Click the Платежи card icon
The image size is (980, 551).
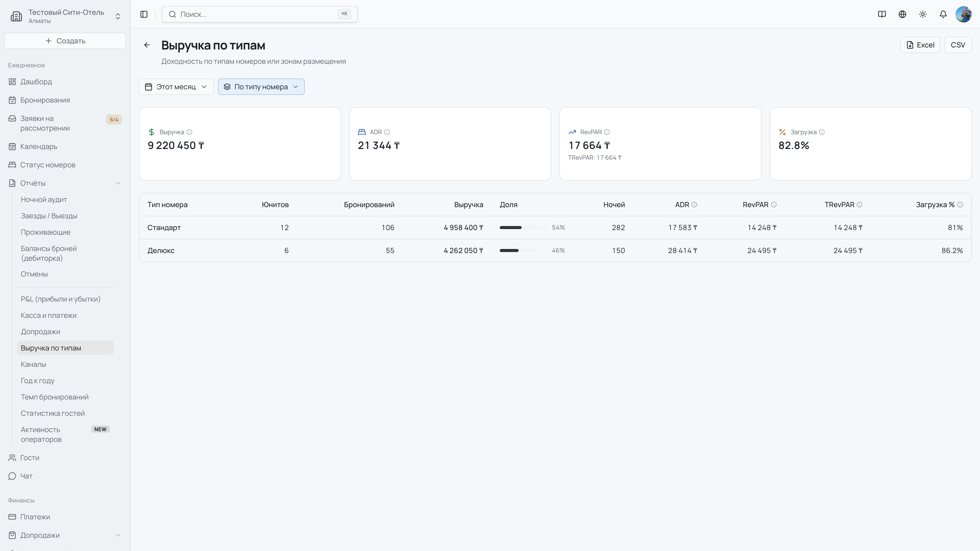(x=12, y=517)
